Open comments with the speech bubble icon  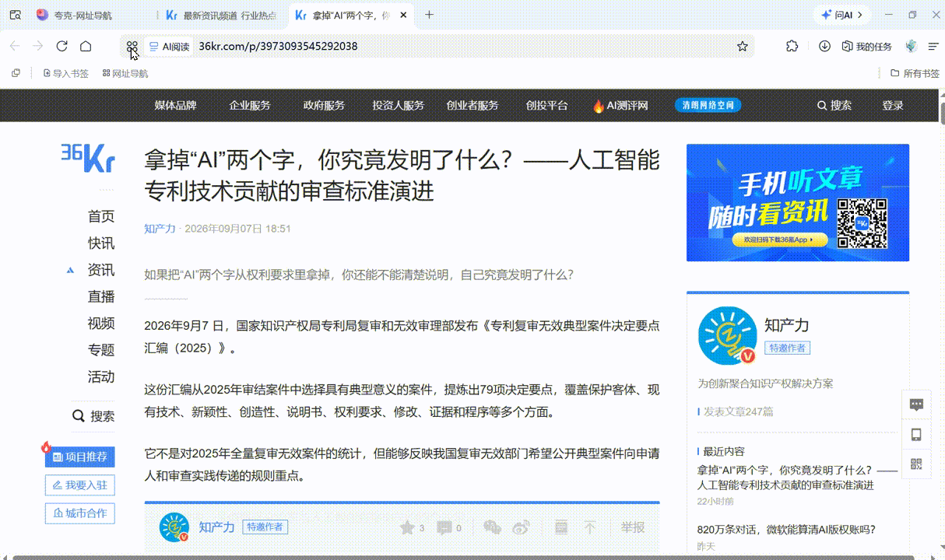(x=444, y=527)
